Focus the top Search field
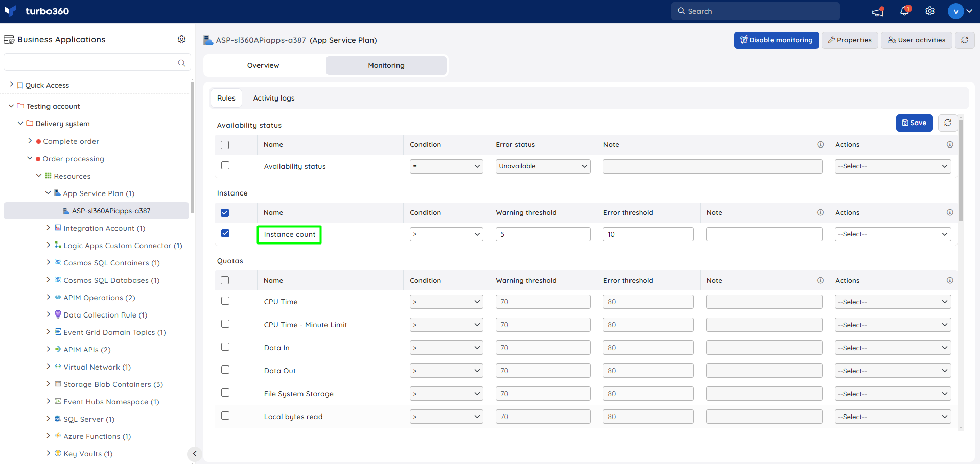This screenshot has height=464, width=980. (x=756, y=11)
